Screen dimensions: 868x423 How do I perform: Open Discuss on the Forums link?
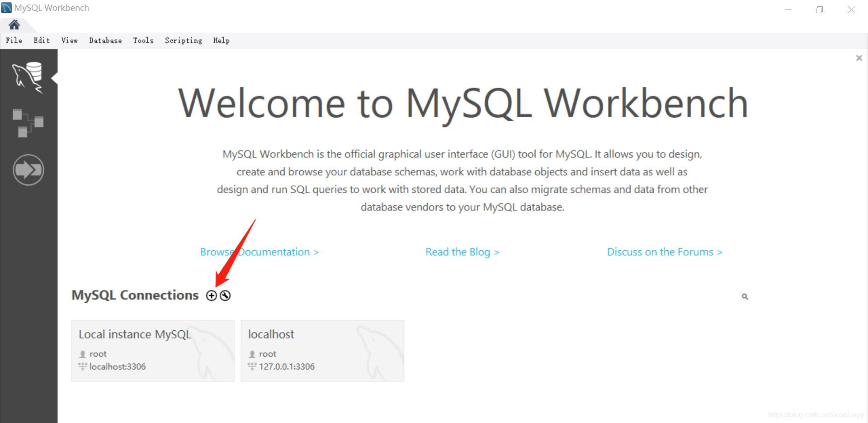point(665,252)
